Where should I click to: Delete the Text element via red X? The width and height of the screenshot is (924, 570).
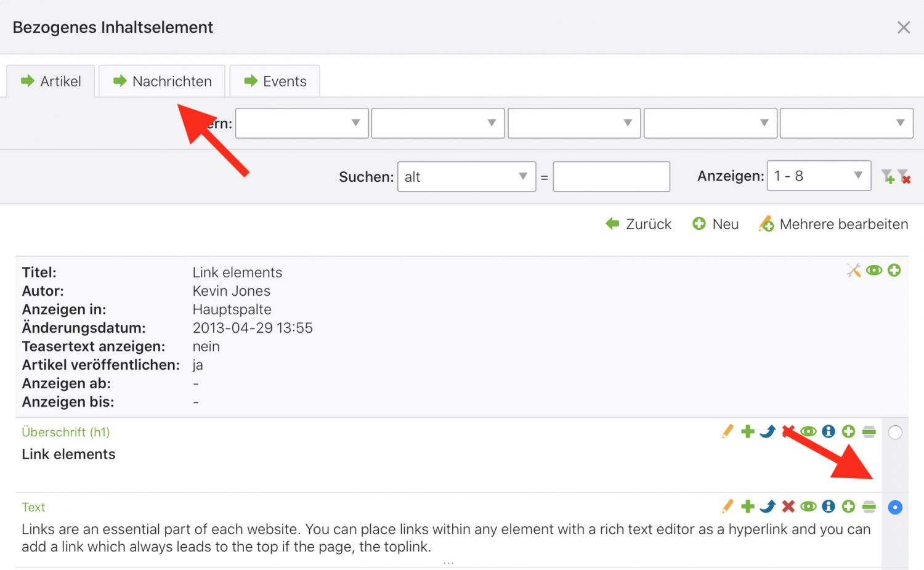(788, 507)
